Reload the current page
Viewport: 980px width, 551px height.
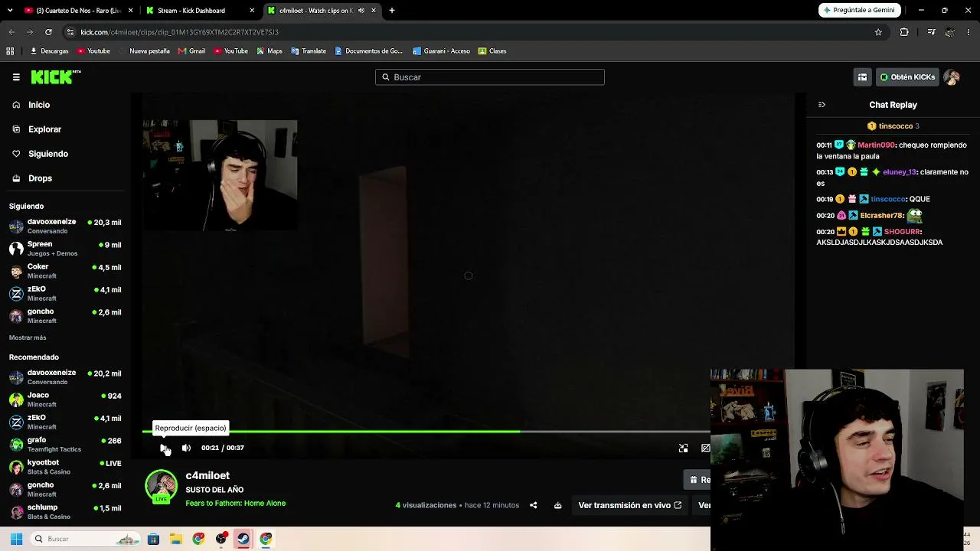click(48, 32)
